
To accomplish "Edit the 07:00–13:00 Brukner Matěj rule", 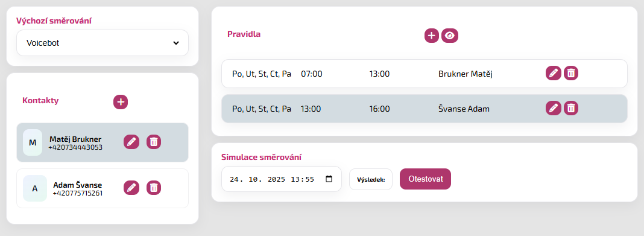I will pos(553,73).
